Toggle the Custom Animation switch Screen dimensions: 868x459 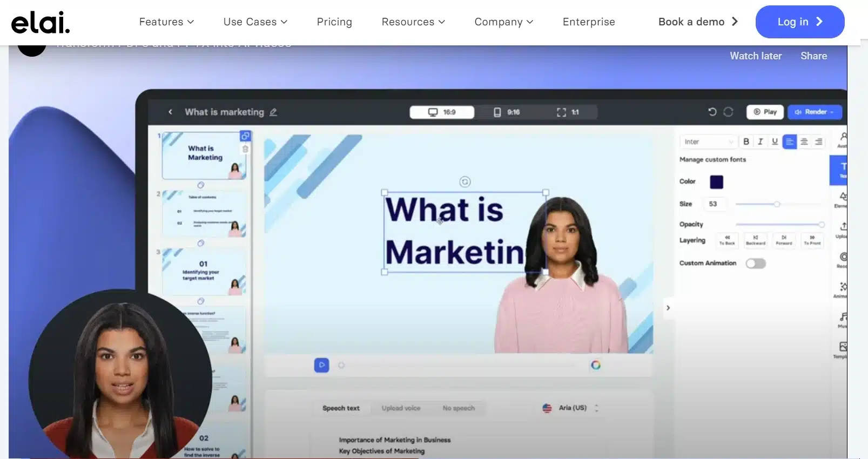(x=756, y=264)
